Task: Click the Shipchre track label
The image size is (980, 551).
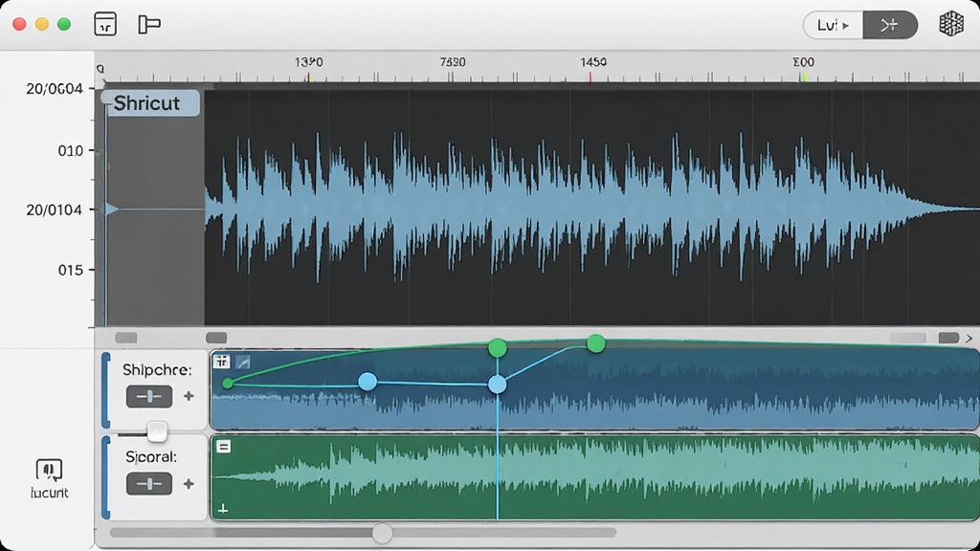Action: click(157, 370)
